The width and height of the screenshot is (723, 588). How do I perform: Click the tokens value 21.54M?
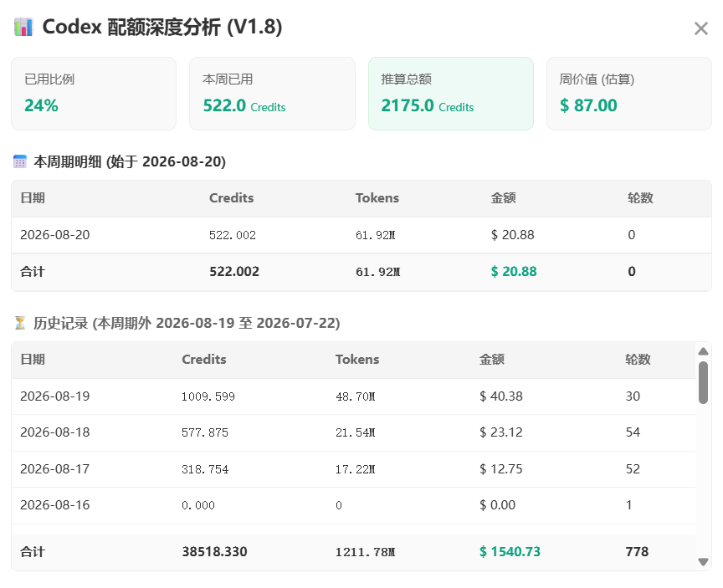coord(356,432)
